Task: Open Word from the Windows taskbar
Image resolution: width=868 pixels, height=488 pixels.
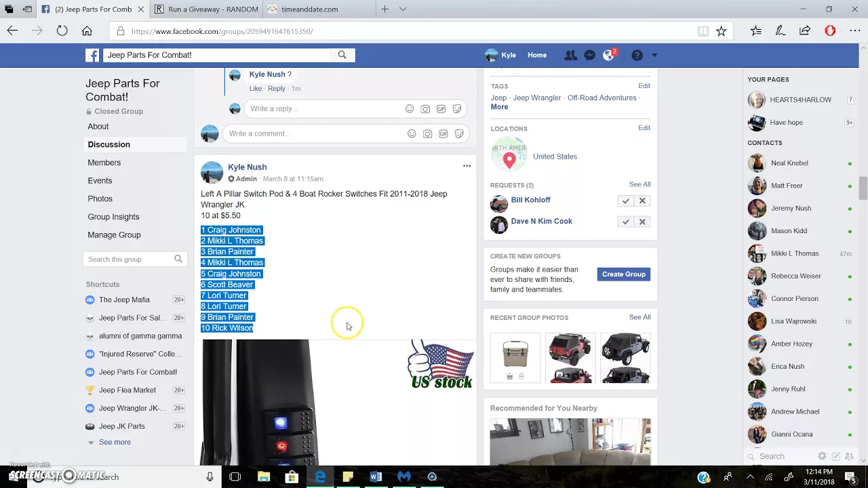Action: [x=376, y=477]
